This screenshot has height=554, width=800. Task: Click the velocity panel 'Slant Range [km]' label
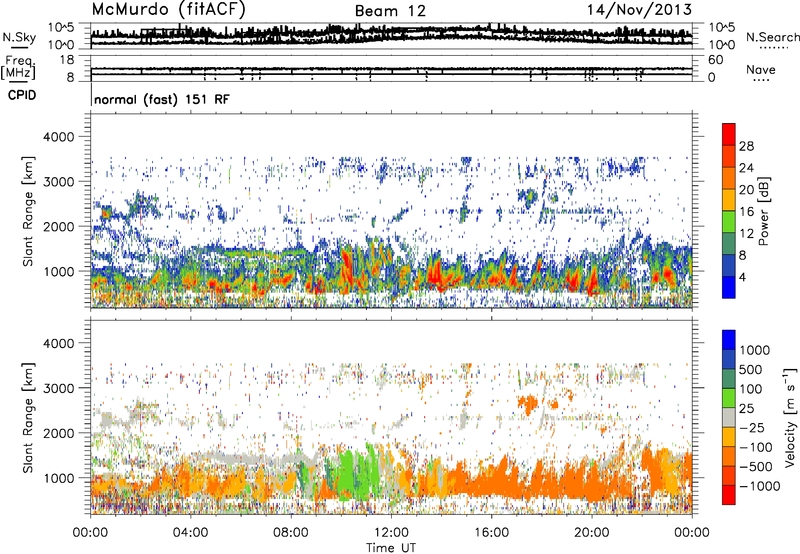[28, 417]
